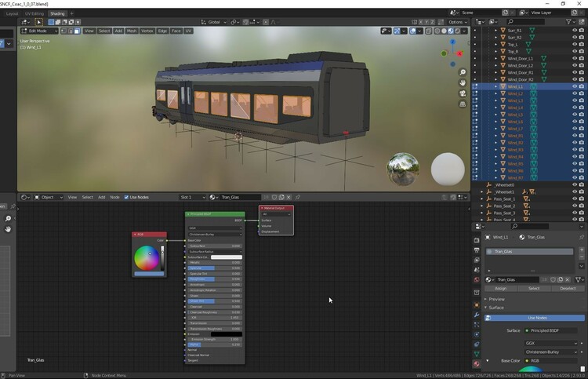Screen dimensions: 588x379
Task: Toggle the camera view icon in viewport
Action: [463, 93]
